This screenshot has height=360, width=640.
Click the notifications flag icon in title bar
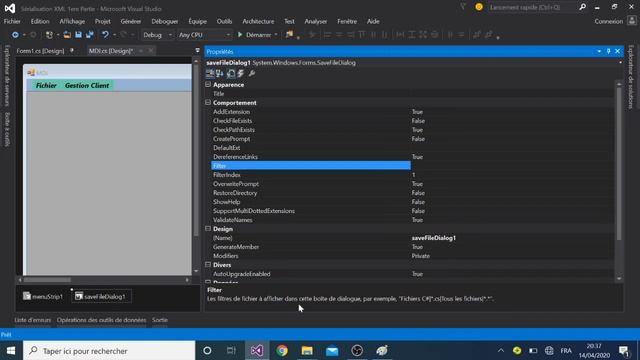click(463, 7)
